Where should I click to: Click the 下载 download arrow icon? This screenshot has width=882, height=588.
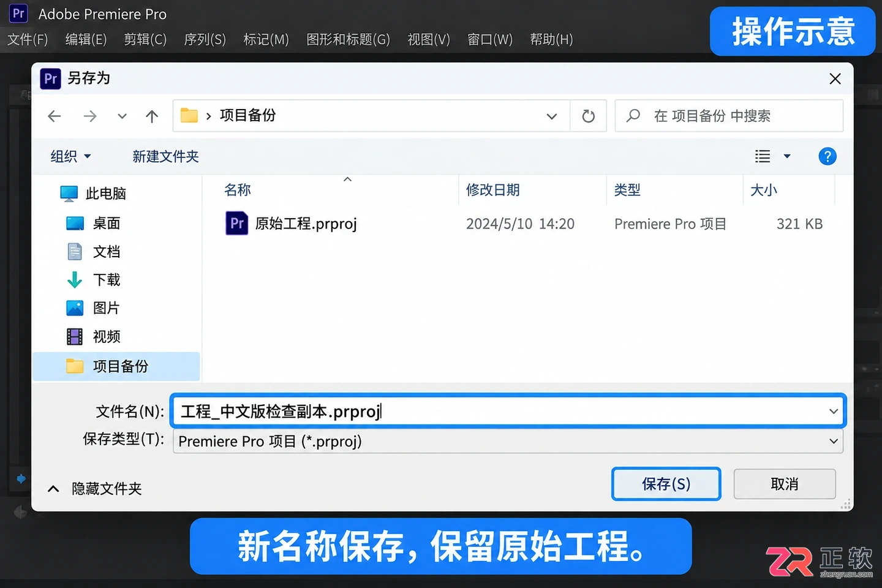(75, 280)
